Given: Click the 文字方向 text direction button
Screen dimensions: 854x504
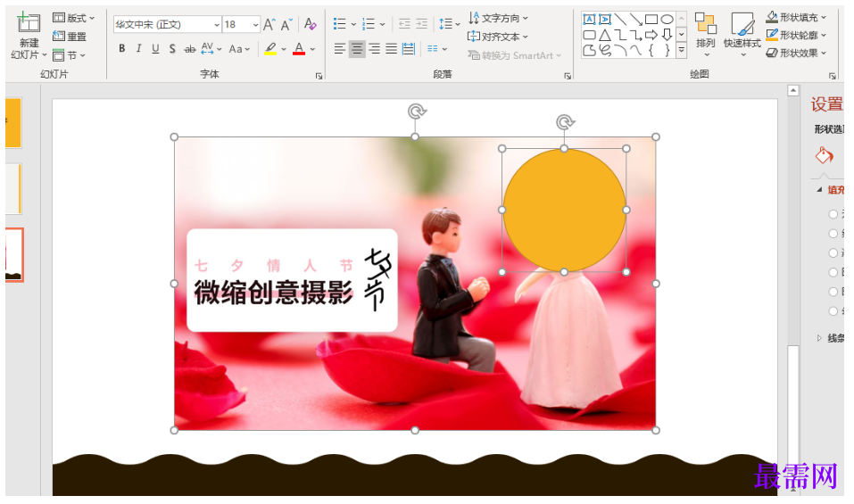Looking at the screenshot, I should (x=498, y=18).
